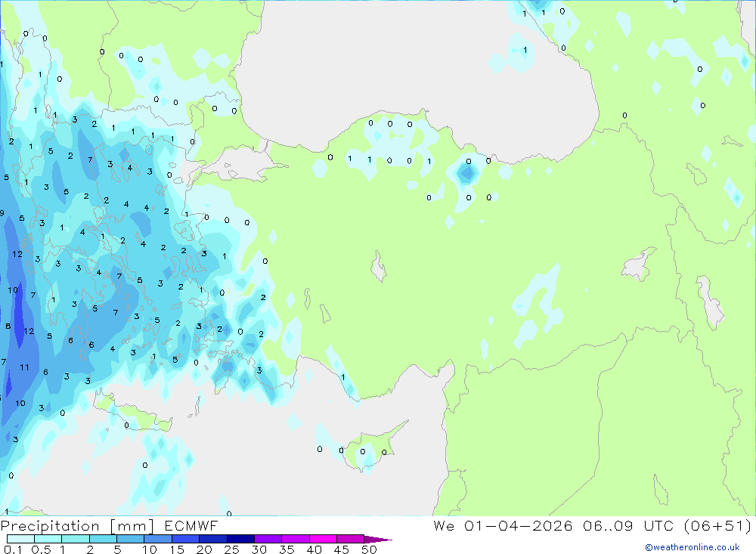Click legend tick label '0.1'
The width and height of the screenshot is (756, 554).
[x=13, y=549]
